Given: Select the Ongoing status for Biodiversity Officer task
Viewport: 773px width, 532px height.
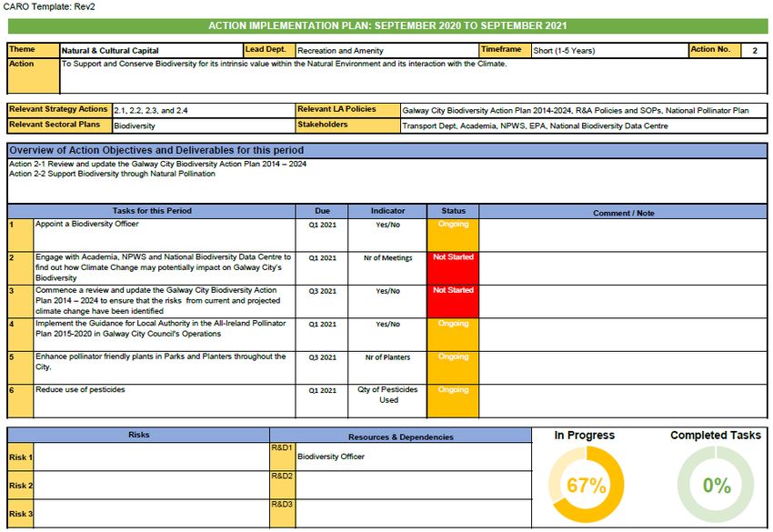Looking at the screenshot, I should click(x=453, y=236).
